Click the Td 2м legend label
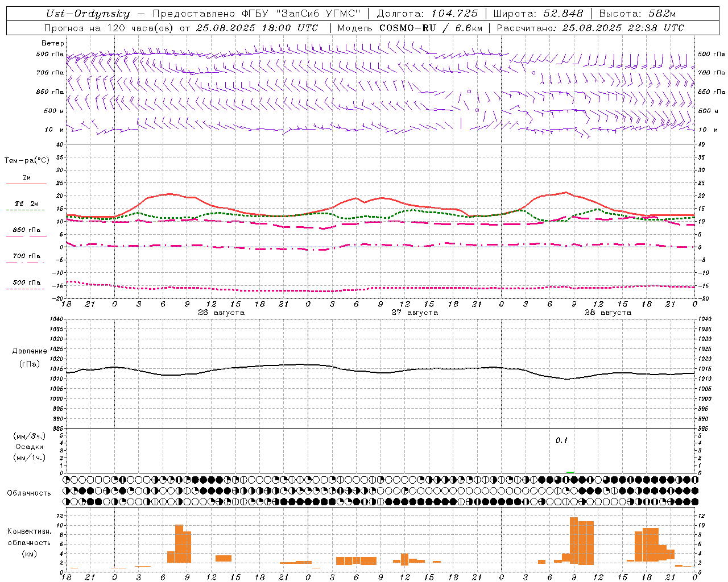This screenshot has width=728, height=582. pos(26,203)
